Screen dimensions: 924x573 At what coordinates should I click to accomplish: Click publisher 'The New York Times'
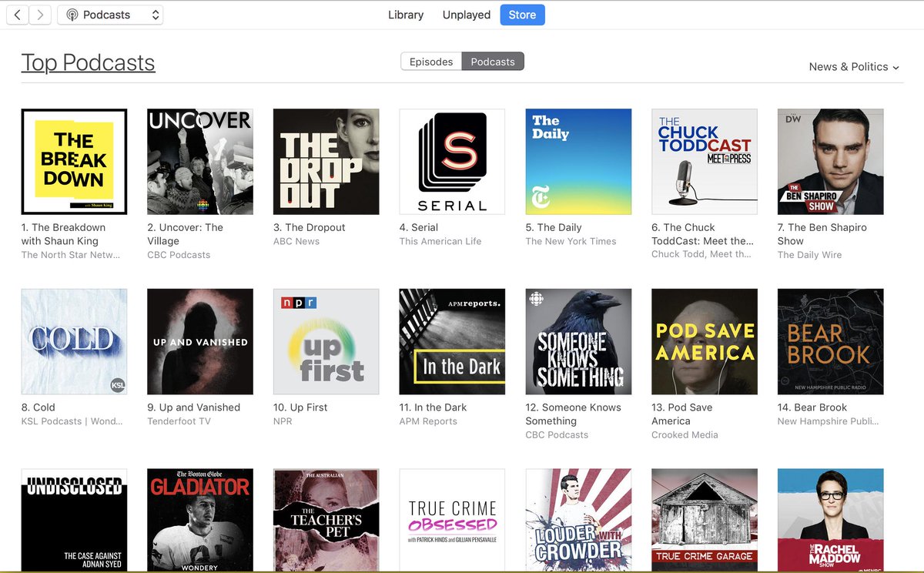pos(571,241)
